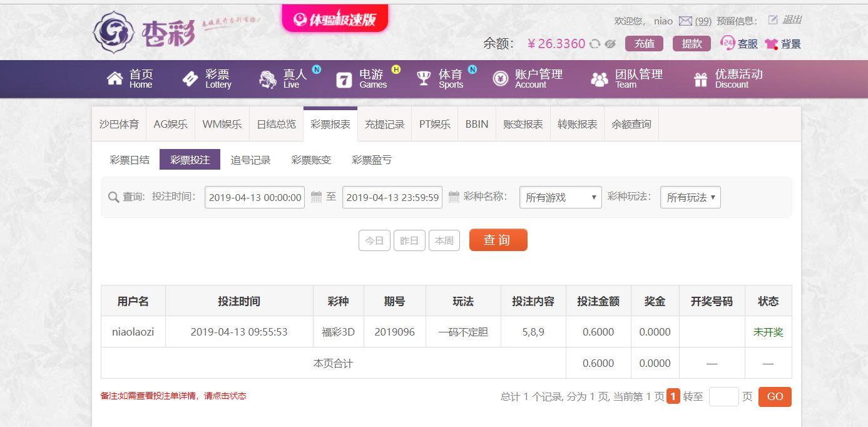Hide balance with the eye icon
Image resolution: width=868 pixels, height=427 pixels.
coord(610,44)
